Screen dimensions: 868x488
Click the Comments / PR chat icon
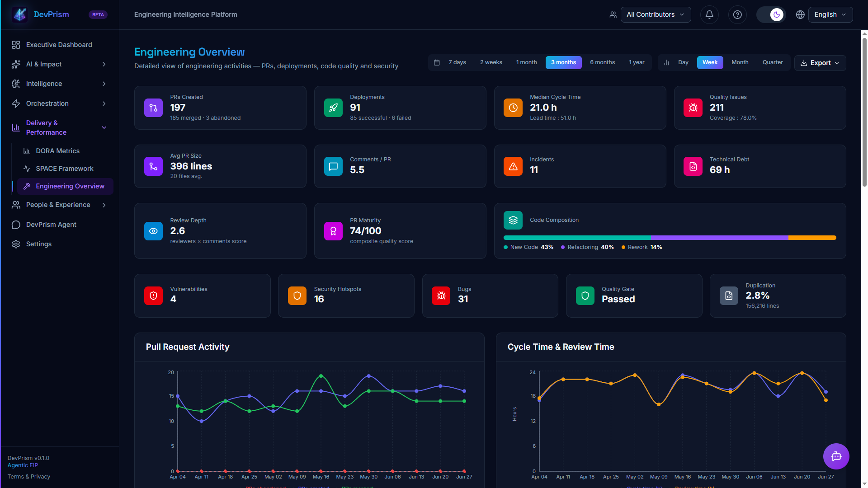333,166
